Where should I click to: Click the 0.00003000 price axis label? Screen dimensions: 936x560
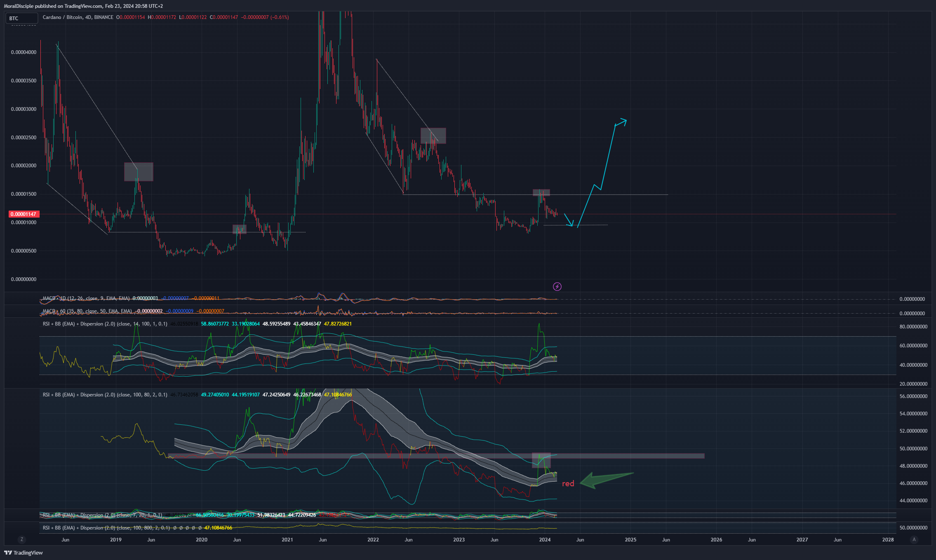pyautogui.click(x=24, y=109)
